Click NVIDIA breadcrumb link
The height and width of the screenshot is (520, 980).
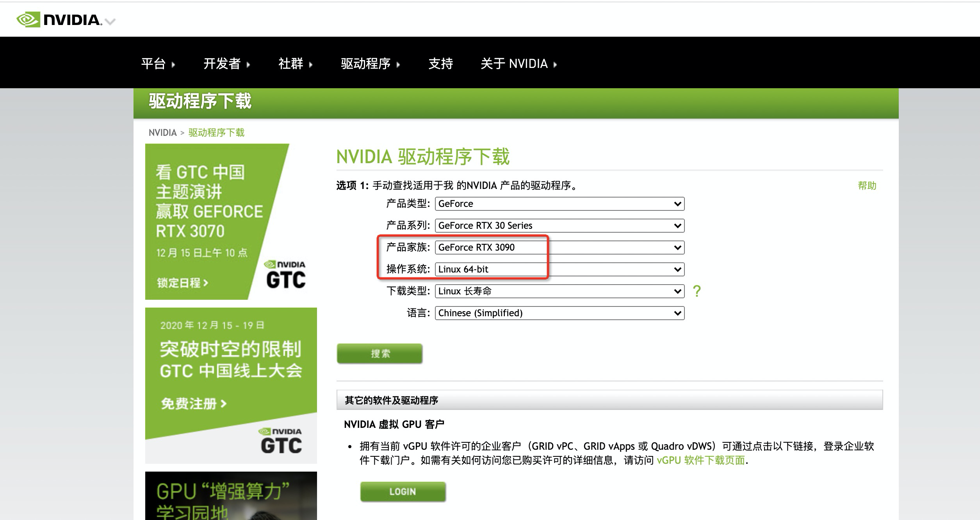pyautogui.click(x=162, y=133)
